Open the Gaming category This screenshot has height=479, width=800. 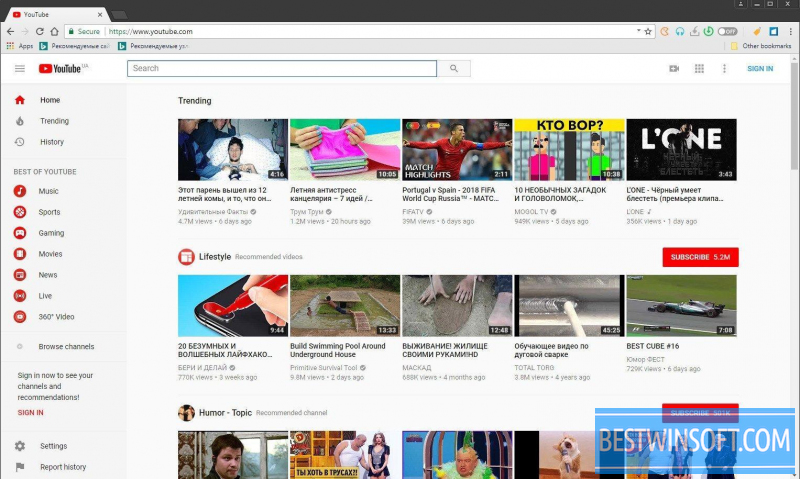[x=50, y=233]
